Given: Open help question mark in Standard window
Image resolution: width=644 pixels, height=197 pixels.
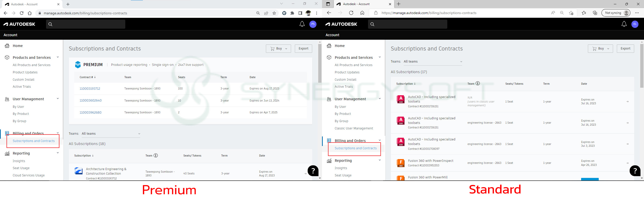Looking at the screenshot, I should pyautogui.click(x=635, y=171).
